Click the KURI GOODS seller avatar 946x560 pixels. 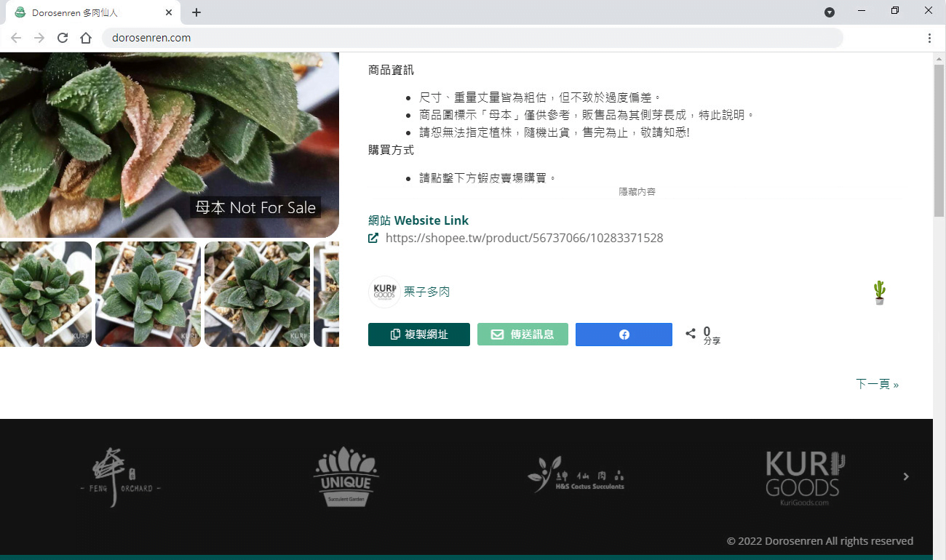[383, 292]
